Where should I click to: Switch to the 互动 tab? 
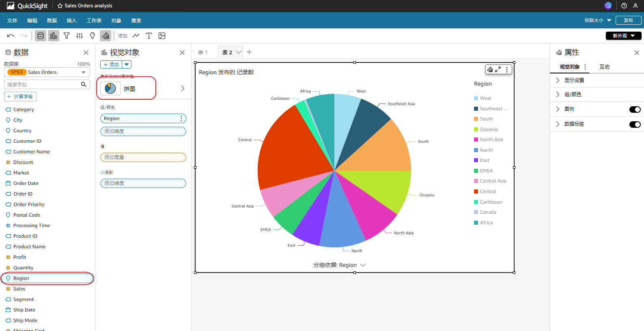click(x=604, y=67)
